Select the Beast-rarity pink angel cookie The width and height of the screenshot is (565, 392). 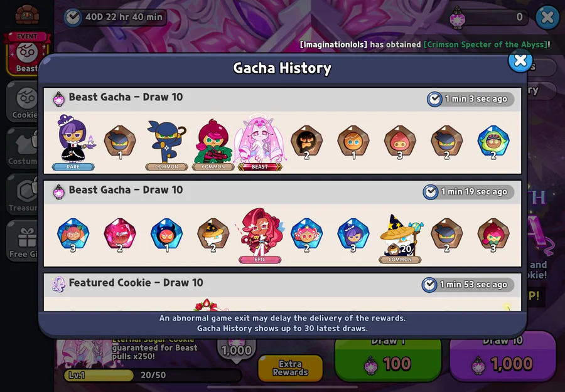click(x=260, y=142)
